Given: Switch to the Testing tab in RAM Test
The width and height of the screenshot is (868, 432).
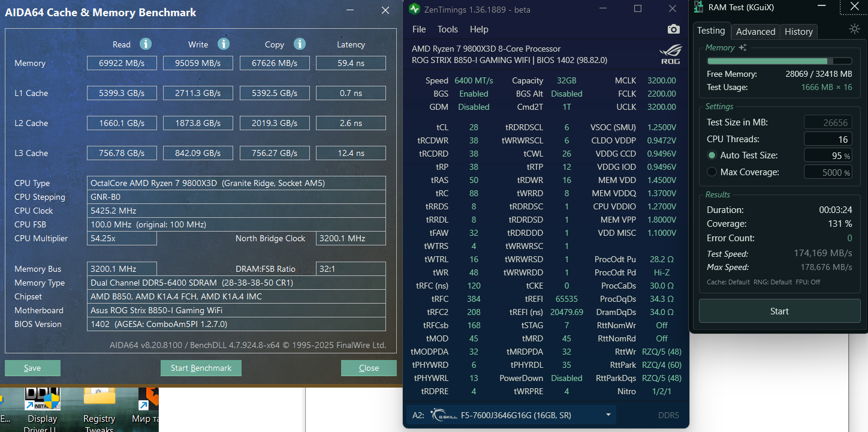Looking at the screenshot, I should (711, 31).
